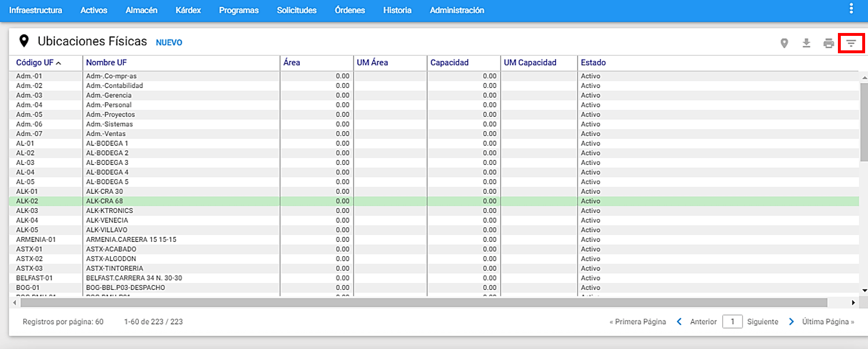Screen dimensions: 868x349
Task: Open the Historia menu
Action: point(398,10)
